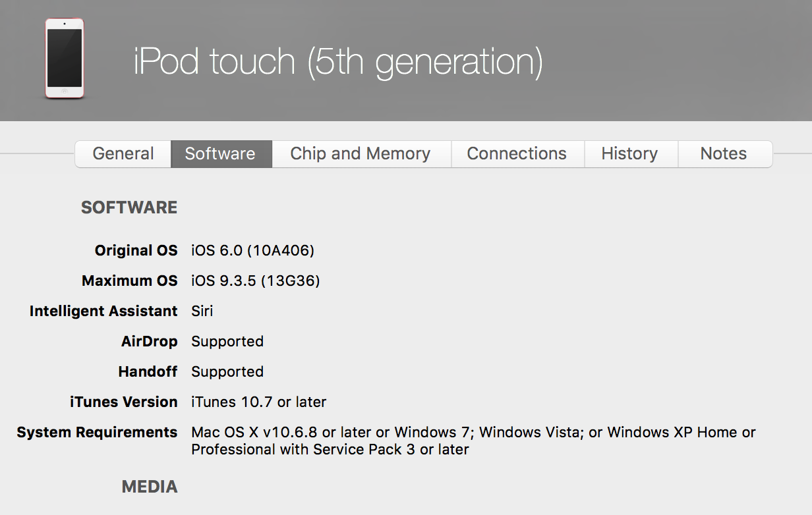Open the Notes tab
Viewport: 812px width, 515px height.
(724, 153)
